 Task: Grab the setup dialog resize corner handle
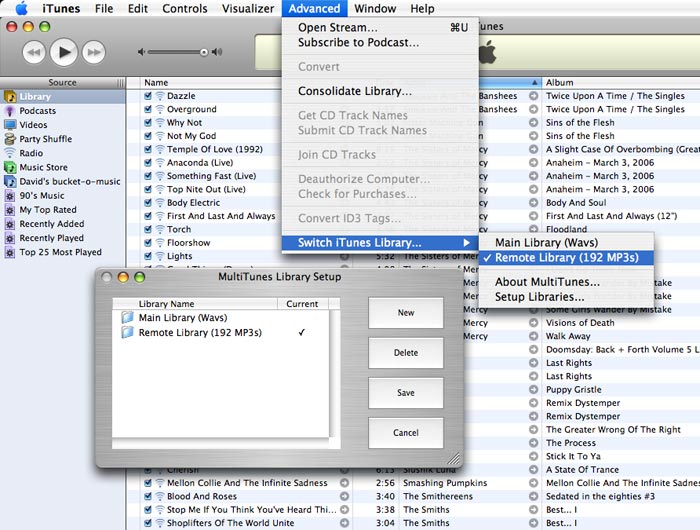454,459
